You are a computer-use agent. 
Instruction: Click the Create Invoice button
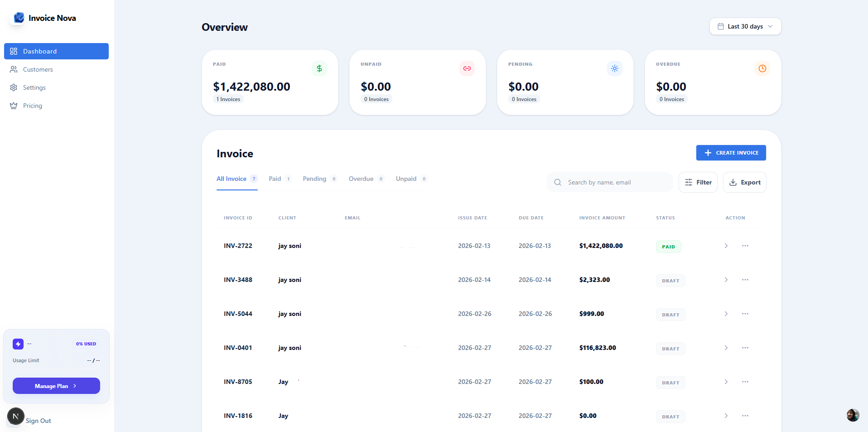[x=731, y=153]
